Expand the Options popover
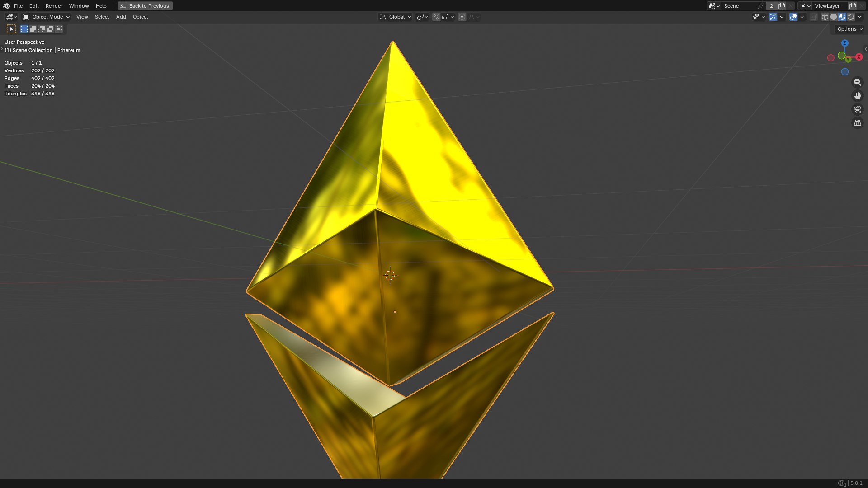This screenshot has height=488, width=868. pos(850,29)
